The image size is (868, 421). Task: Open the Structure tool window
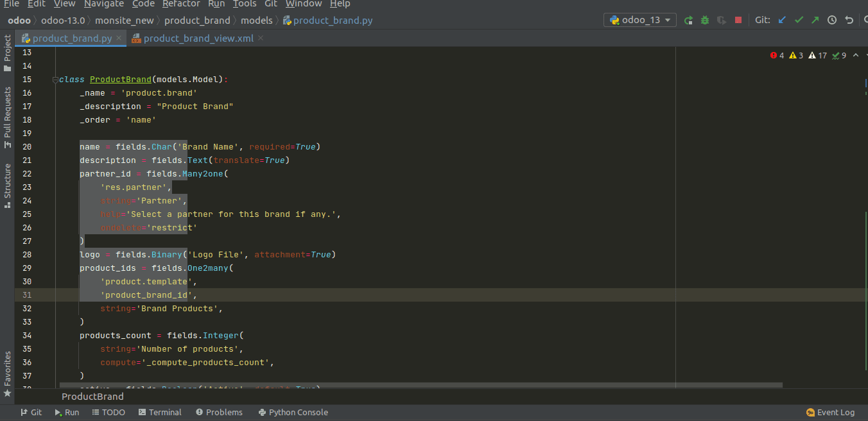7,185
